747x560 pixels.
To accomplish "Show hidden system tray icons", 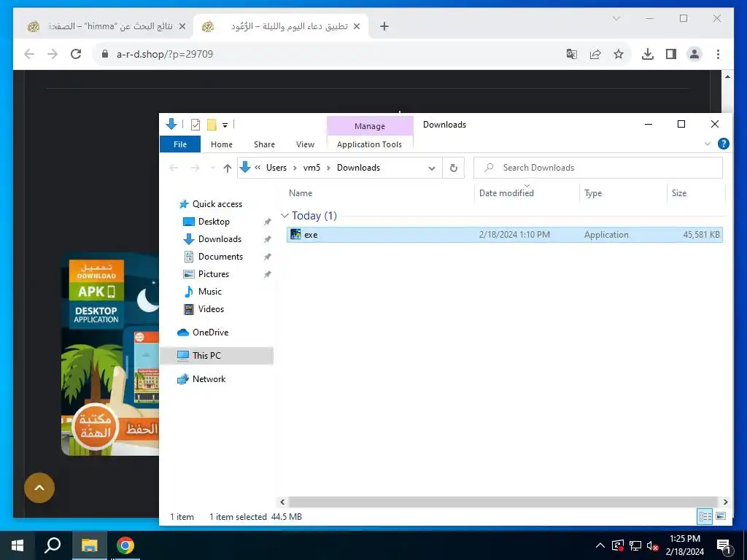I will (600, 545).
